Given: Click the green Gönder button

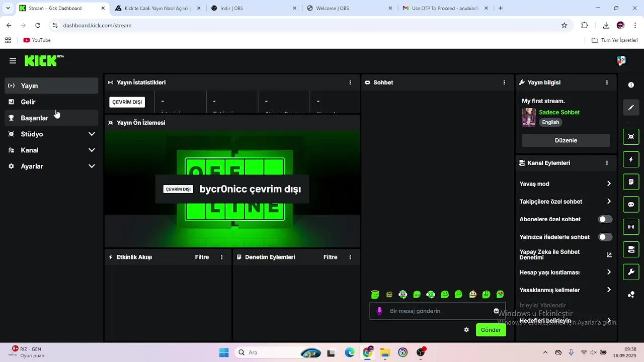Looking at the screenshot, I should coord(491,330).
